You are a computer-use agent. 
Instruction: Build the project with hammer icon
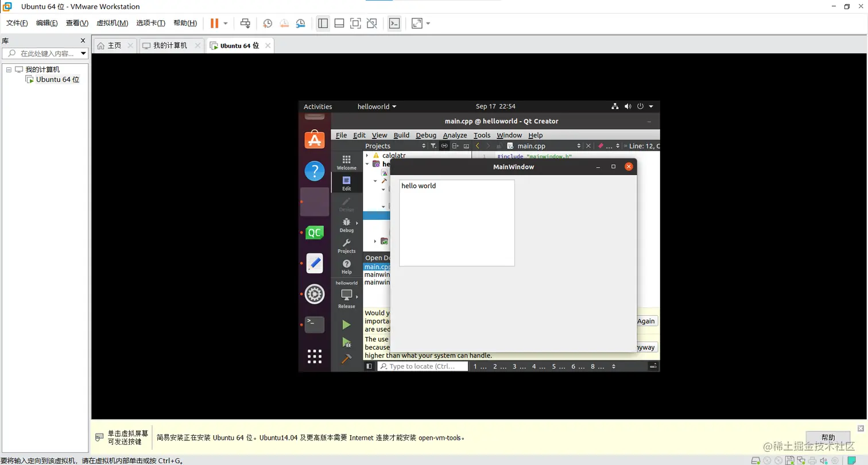coord(346,359)
